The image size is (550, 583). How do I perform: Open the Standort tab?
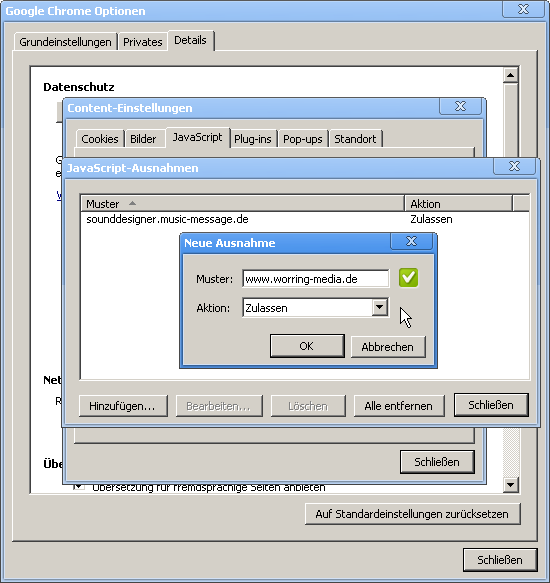[355, 139]
